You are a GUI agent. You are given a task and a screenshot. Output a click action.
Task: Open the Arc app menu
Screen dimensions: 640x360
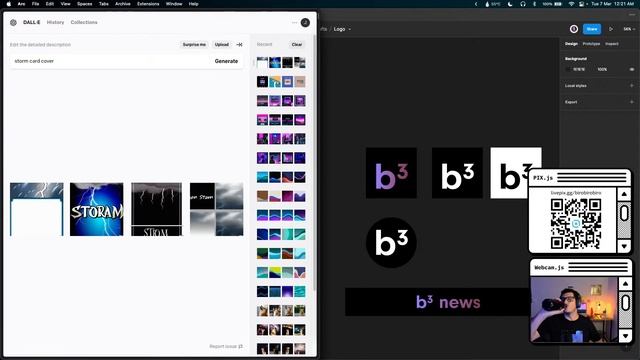click(21, 4)
